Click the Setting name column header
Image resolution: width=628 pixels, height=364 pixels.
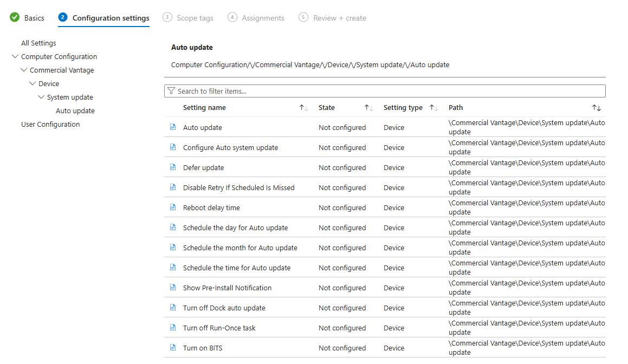click(x=204, y=108)
